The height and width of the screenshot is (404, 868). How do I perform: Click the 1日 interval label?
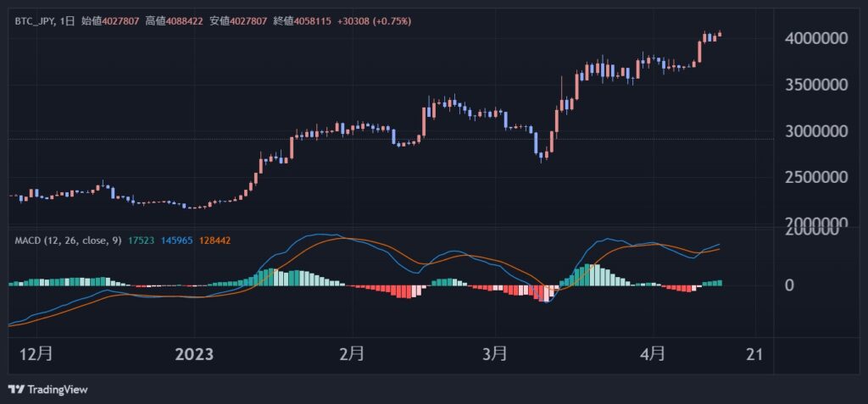(x=67, y=21)
